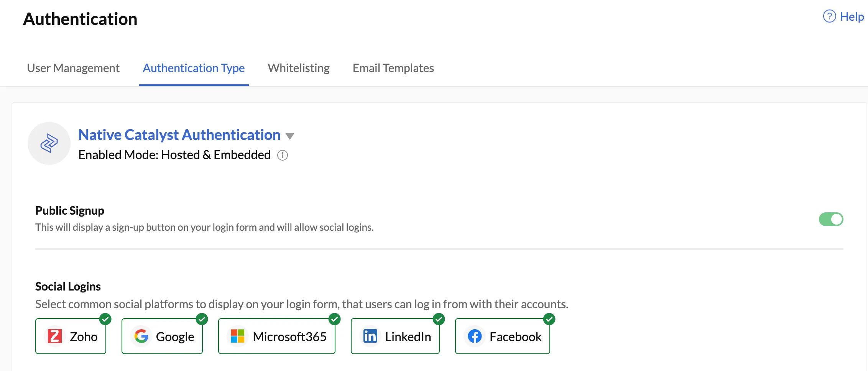Uncheck the green checkmark on Zoho
868x371 pixels.
pyautogui.click(x=105, y=319)
